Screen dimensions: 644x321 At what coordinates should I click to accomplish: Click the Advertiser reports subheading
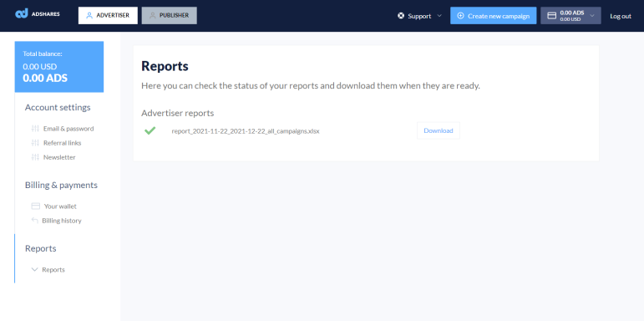coord(177,114)
